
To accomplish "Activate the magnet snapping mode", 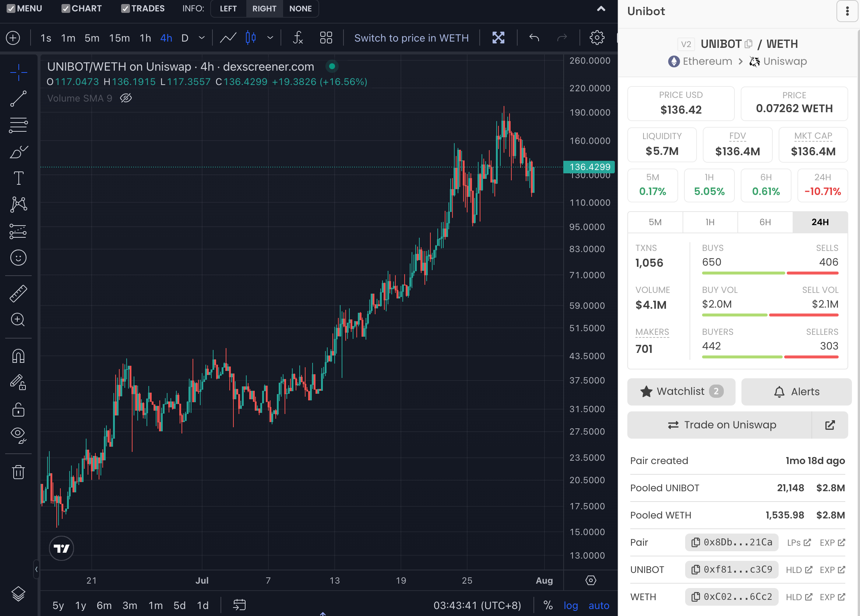I will click(x=18, y=356).
